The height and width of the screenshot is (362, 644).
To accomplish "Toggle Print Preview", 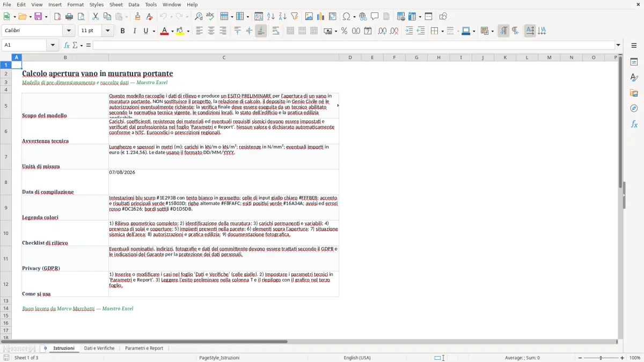I will click(81, 17).
